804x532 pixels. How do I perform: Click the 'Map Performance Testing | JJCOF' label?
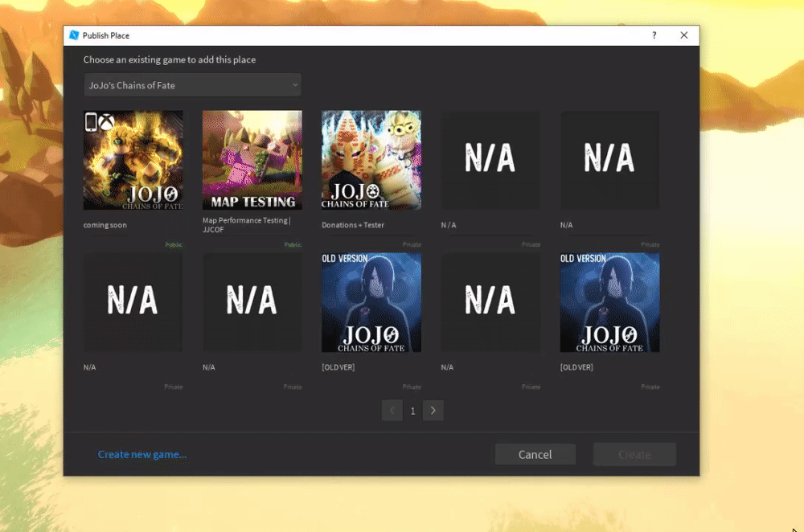247,225
